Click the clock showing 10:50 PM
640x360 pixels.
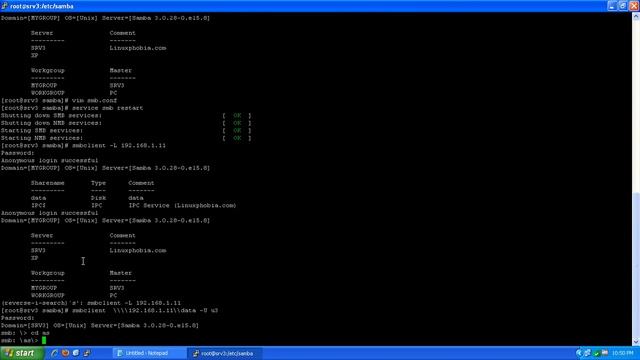click(623, 353)
